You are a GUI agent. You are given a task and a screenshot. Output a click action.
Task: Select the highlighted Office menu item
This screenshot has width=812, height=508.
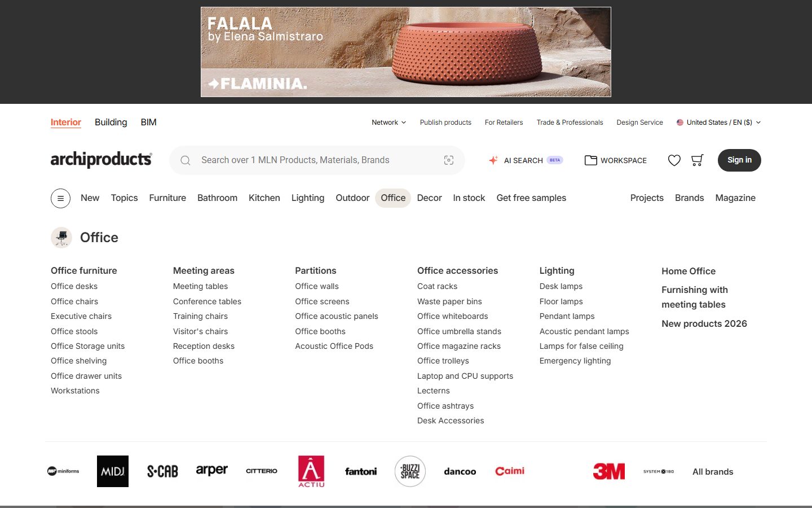[393, 198]
